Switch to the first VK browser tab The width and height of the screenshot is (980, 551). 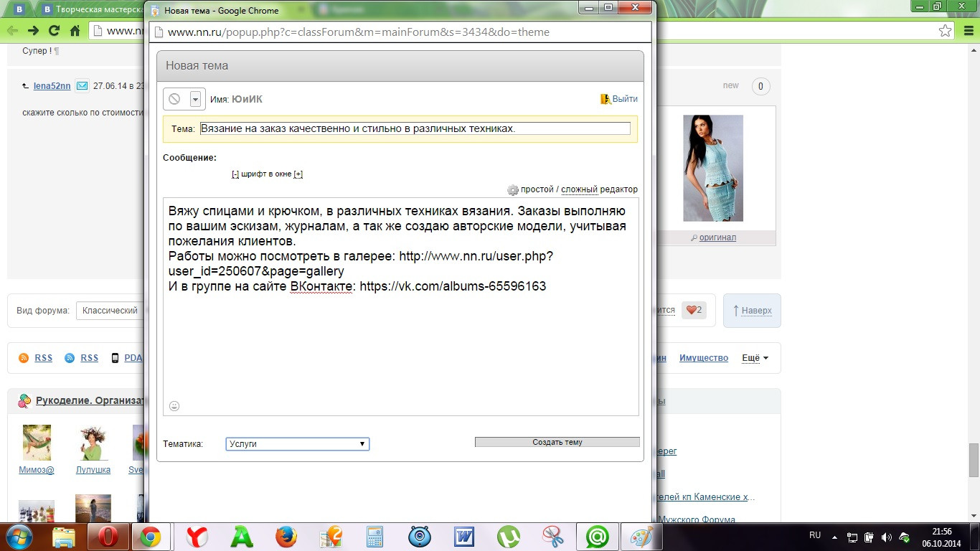20,10
